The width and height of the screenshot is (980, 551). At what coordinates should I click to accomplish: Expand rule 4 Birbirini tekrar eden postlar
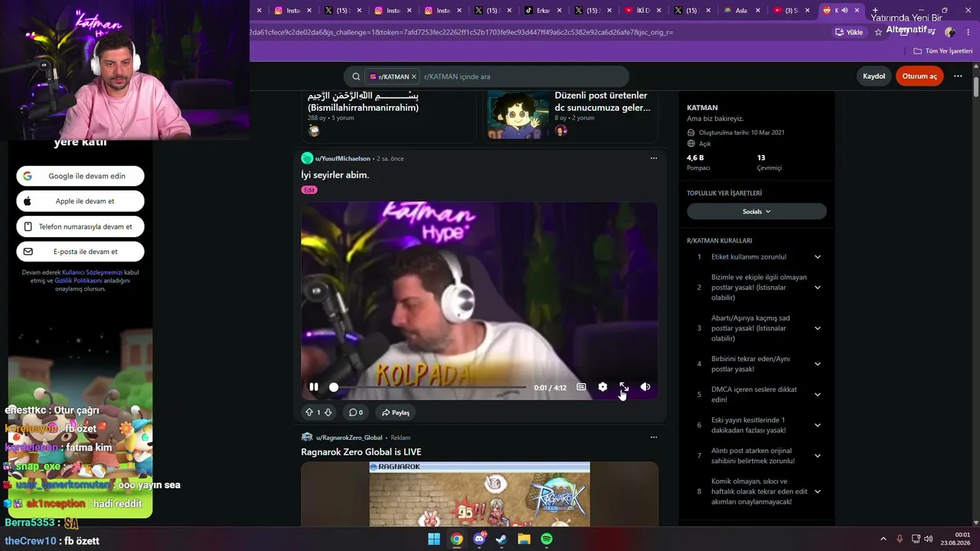[817, 364]
